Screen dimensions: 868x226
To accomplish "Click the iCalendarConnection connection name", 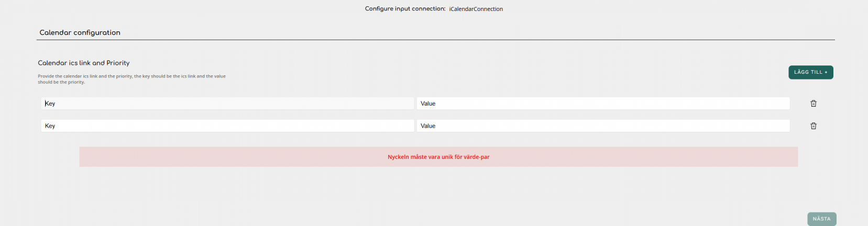I will tap(476, 9).
